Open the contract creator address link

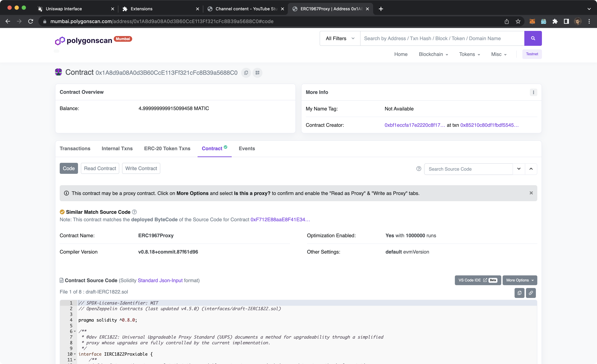pos(415,125)
